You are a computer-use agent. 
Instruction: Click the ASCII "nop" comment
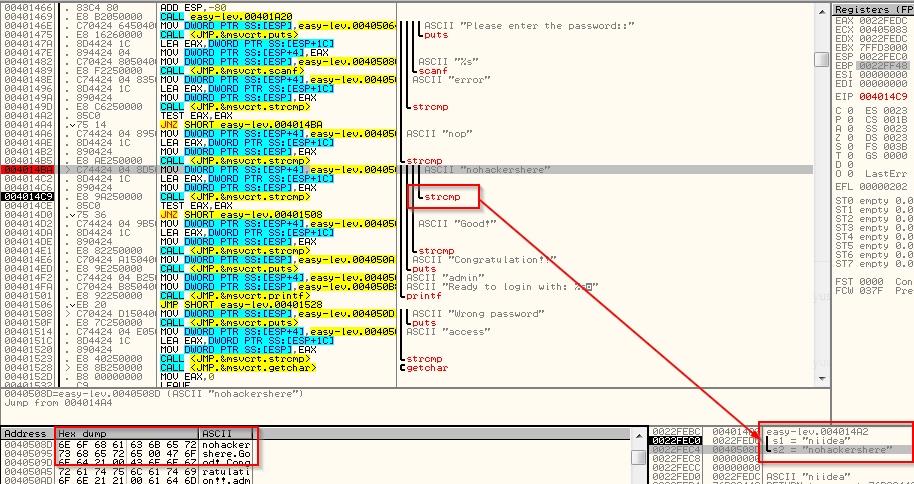coord(440,134)
